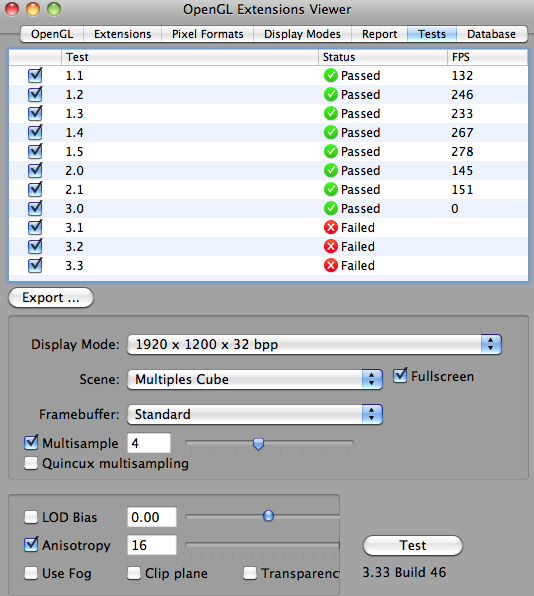Viewport: 534px width, 596px height.
Task: Click the green Passed icon for test 3.0
Action: coord(331,208)
